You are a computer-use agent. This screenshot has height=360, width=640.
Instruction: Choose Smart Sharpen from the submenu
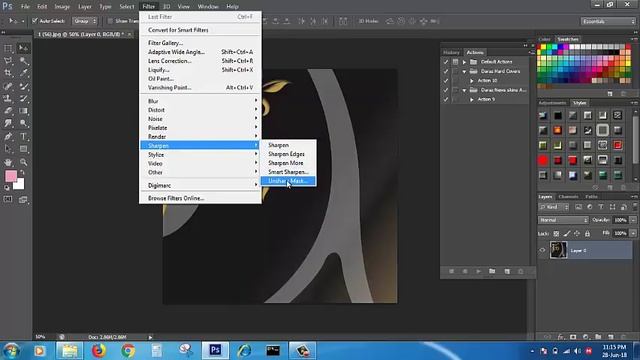click(288, 172)
